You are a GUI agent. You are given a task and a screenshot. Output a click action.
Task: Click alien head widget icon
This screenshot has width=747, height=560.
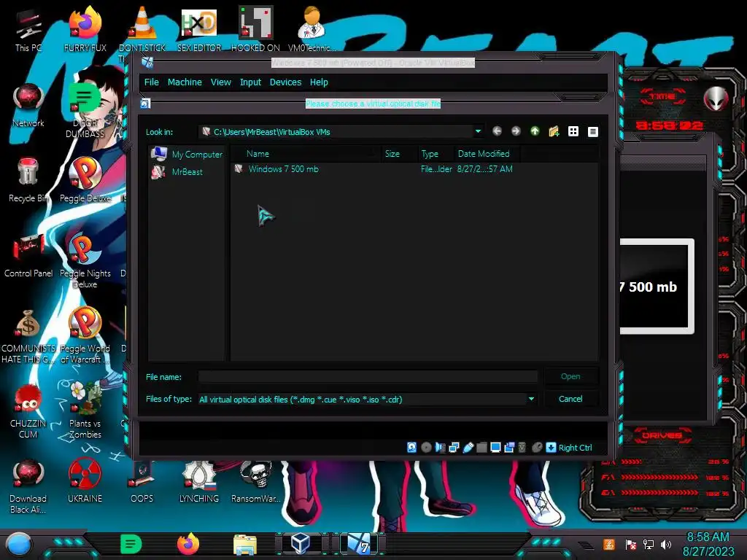(x=716, y=98)
